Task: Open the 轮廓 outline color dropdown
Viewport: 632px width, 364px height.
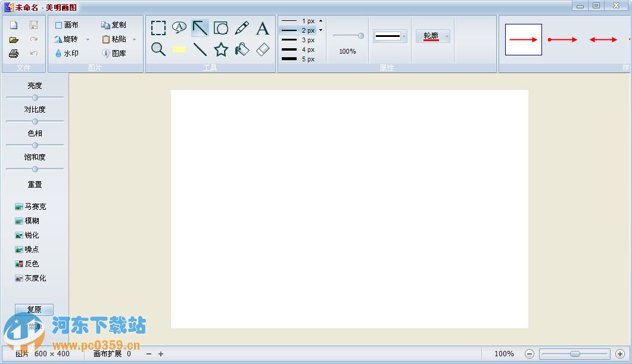Action: pos(447,36)
